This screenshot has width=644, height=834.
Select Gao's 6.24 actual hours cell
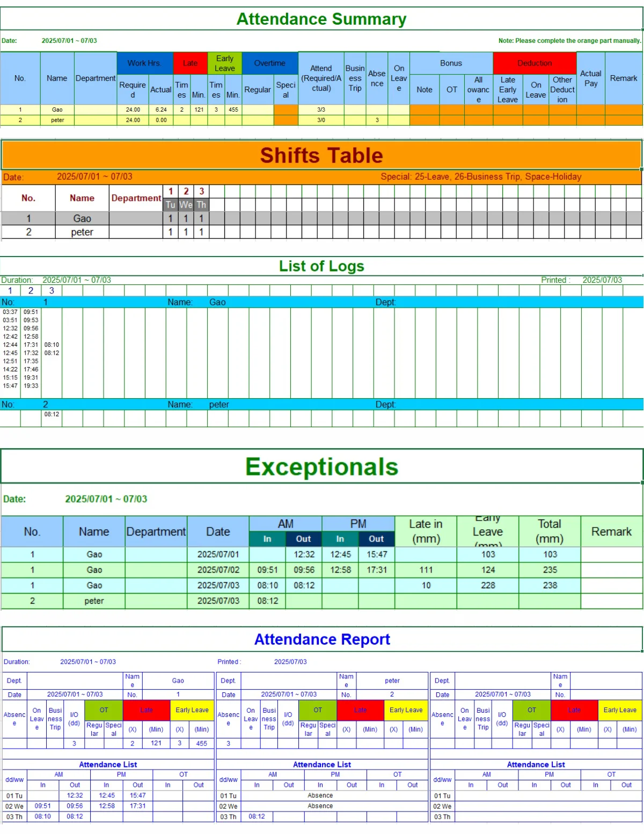click(161, 109)
